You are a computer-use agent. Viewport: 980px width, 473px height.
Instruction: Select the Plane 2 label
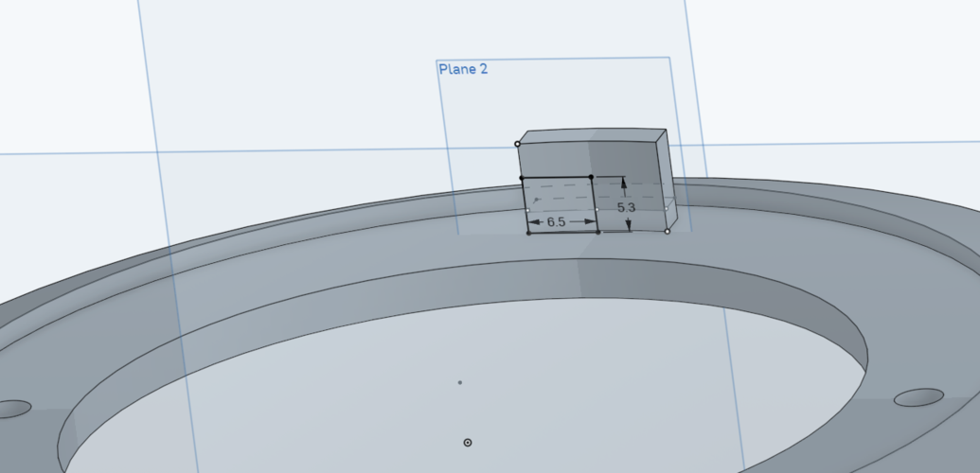click(x=463, y=69)
